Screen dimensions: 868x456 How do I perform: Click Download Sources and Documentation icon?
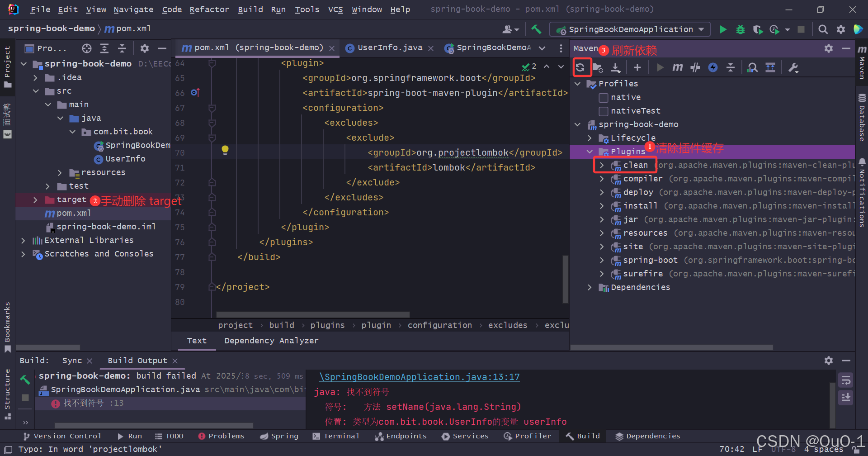[x=616, y=68]
